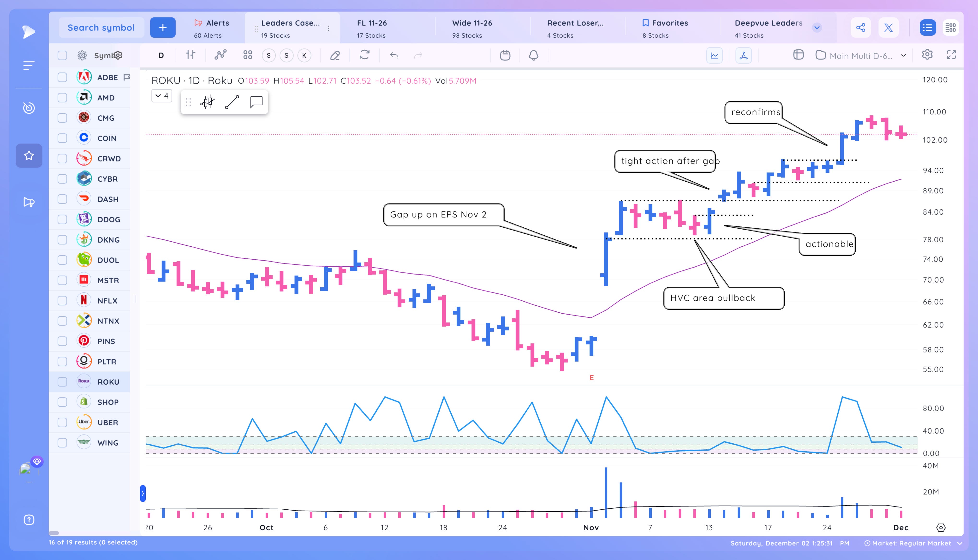
Task: Click the symbol column settings gear
Action: [118, 55]
